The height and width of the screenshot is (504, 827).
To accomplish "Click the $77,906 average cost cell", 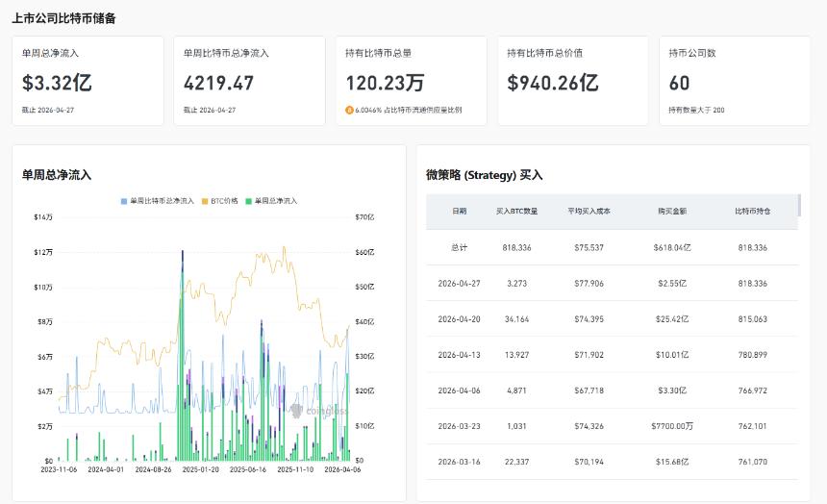I will pyautogui.click(x=589, y=284).
